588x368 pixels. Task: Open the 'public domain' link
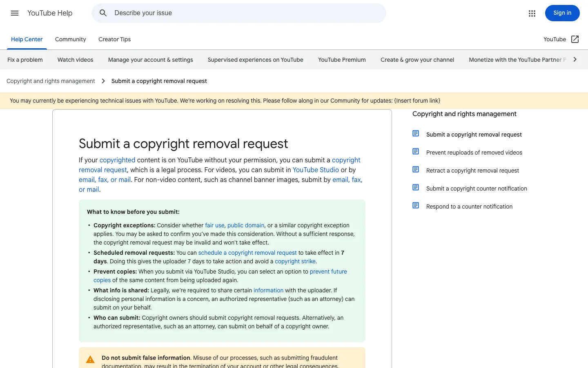point(246,225)
